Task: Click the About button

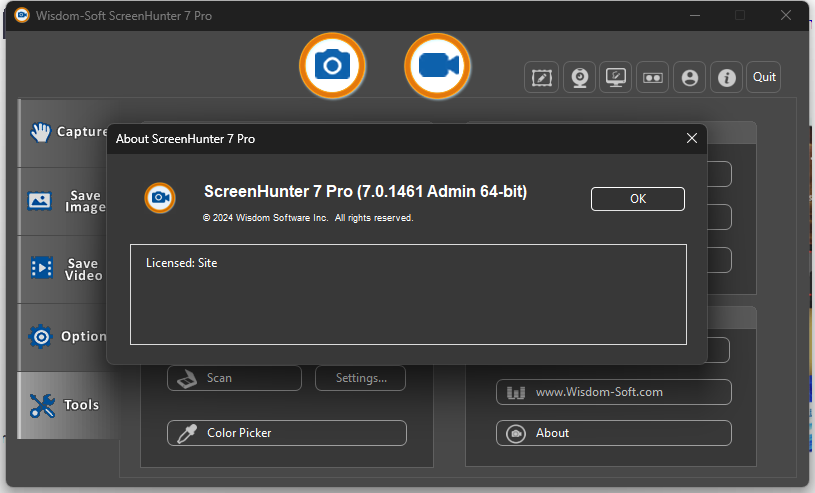Action: pos(614,433)
